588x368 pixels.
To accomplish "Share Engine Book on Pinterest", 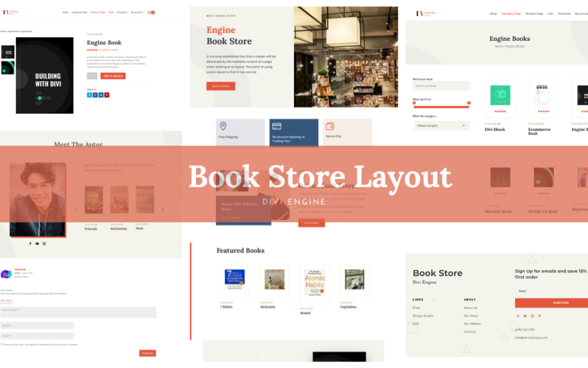I will (107, 95).
